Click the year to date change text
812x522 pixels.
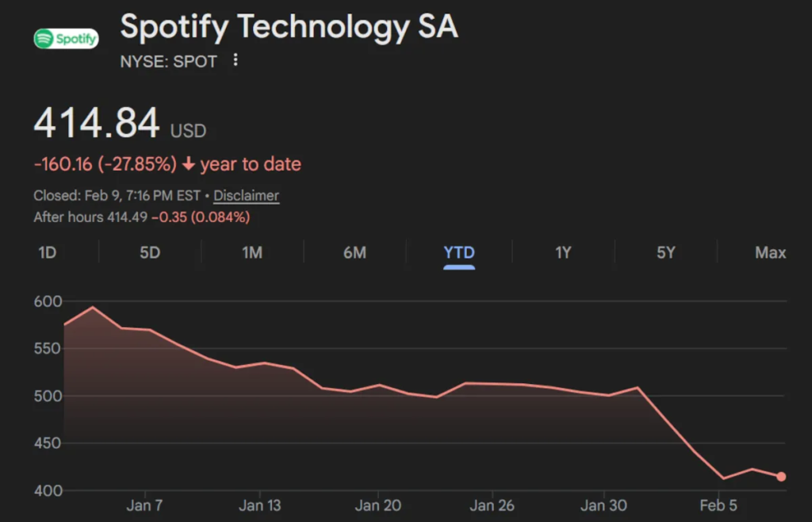[250, 165]
